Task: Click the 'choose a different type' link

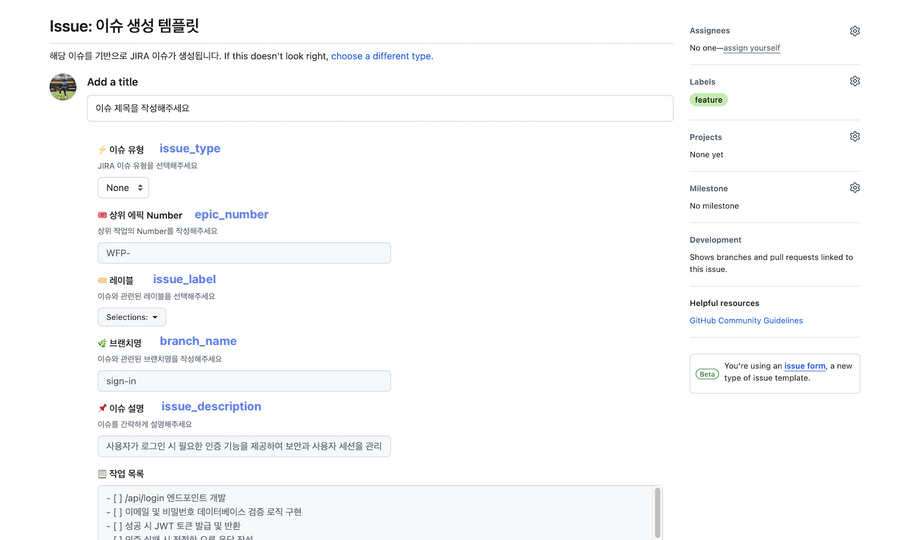Action: click(382, 56)
